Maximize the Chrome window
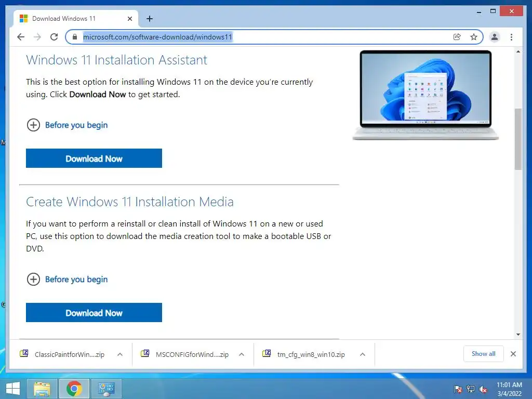The height and width of the screenshot is (399, 532). click(493, 11)
